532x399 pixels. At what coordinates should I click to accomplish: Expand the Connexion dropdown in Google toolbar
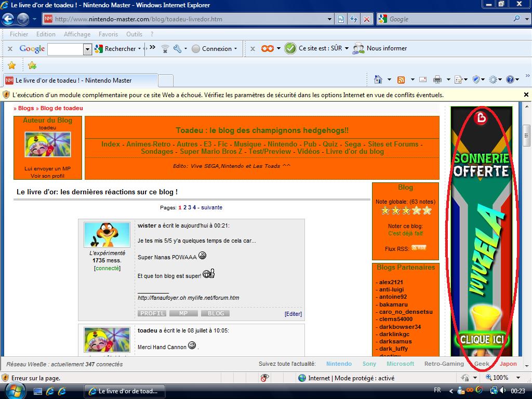tap(235, 49)
